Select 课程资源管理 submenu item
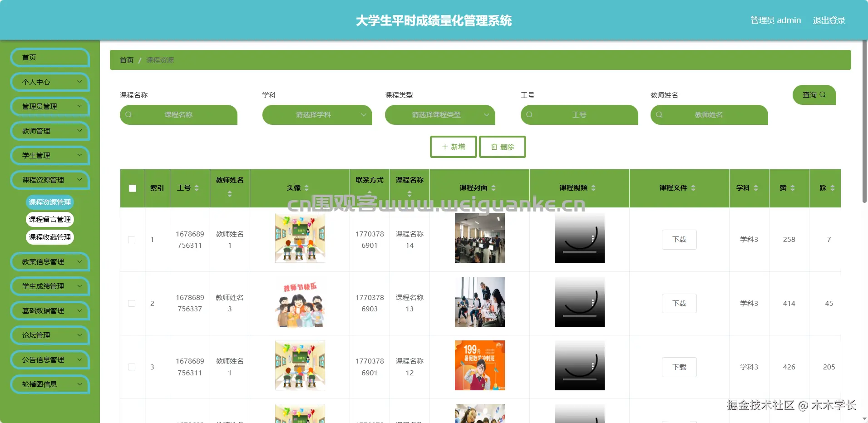 tap(50, 202)
